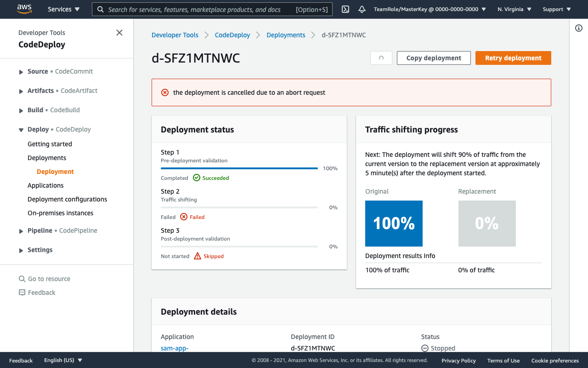Click the Info link beside Deployment results

(430, 256)
